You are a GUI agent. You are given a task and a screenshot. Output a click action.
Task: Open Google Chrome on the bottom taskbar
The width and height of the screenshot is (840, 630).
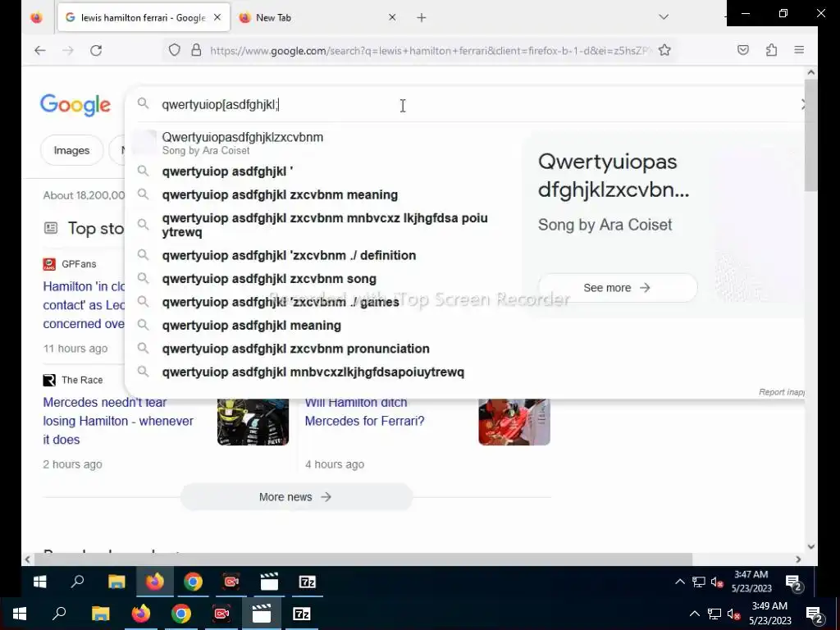181,614
